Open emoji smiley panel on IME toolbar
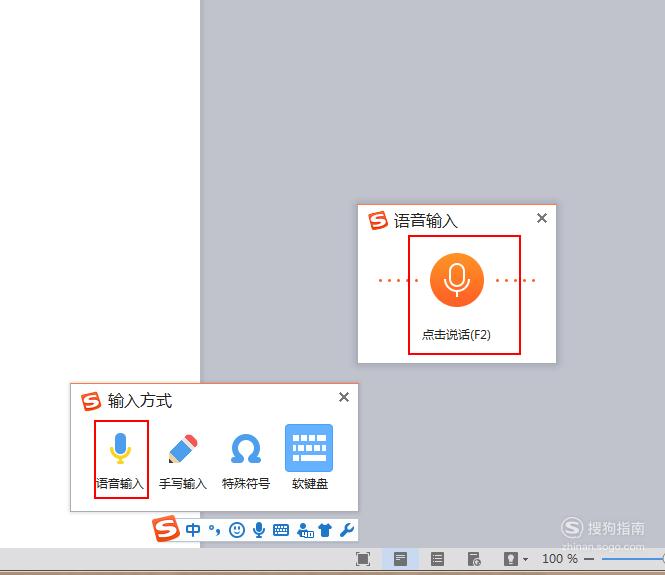Image resolution: width=665 pixels, height=575 pixels. point(237,530)
